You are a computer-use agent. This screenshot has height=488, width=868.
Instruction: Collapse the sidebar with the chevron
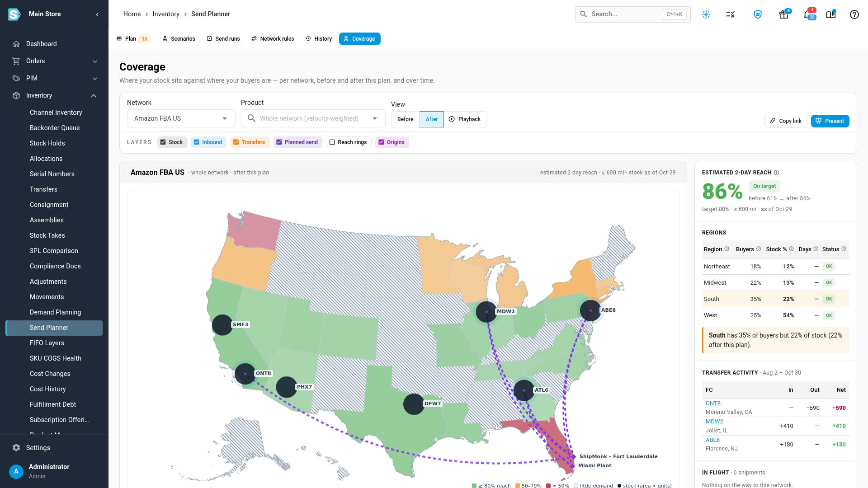click(97, 14)
